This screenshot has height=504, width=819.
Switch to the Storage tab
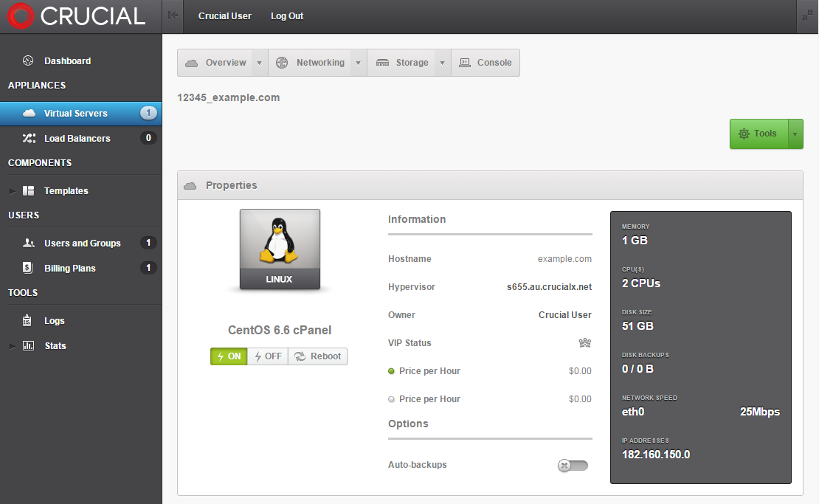[401, 63]
